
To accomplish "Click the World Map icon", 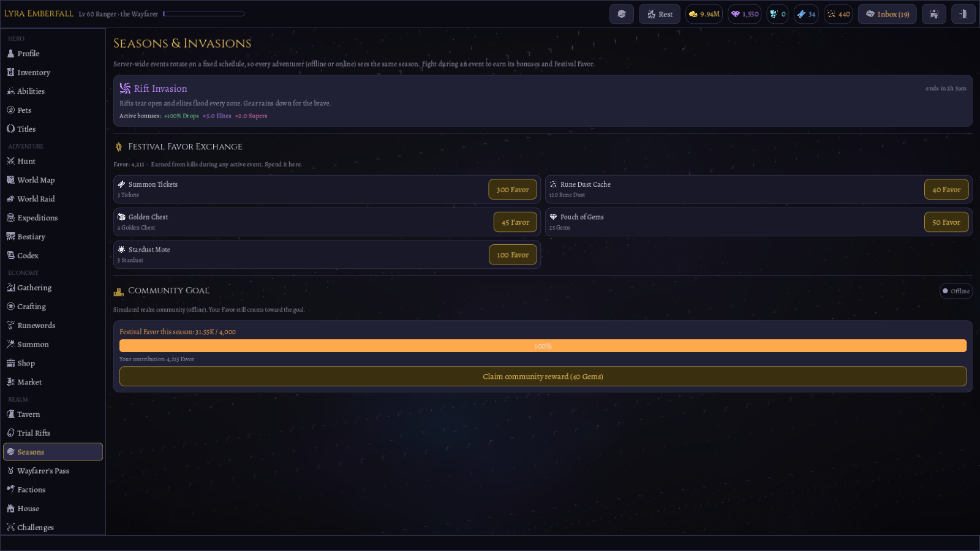I will [10, 180].
